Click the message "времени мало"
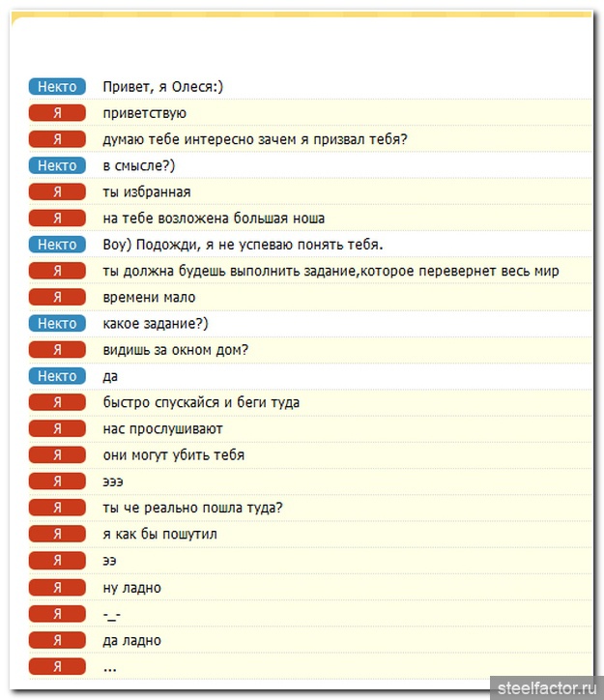 click(149, 298)
